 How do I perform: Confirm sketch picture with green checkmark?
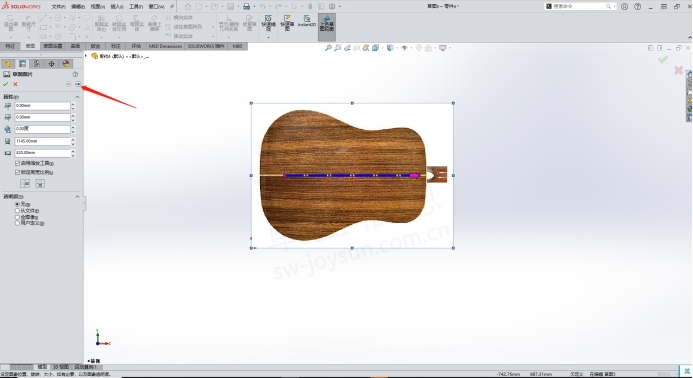pos(5,84)
